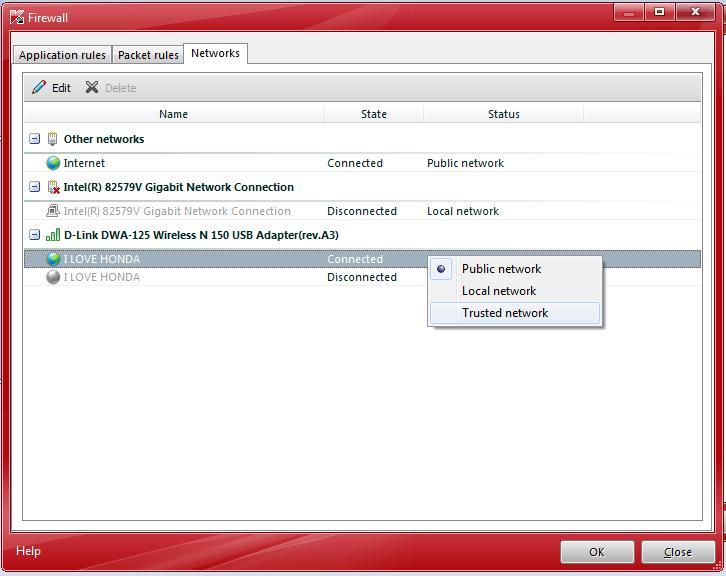Collapse the D-Link DWA-125 adapter group
This screenshot has width=726, height=576.
[34, 235]
